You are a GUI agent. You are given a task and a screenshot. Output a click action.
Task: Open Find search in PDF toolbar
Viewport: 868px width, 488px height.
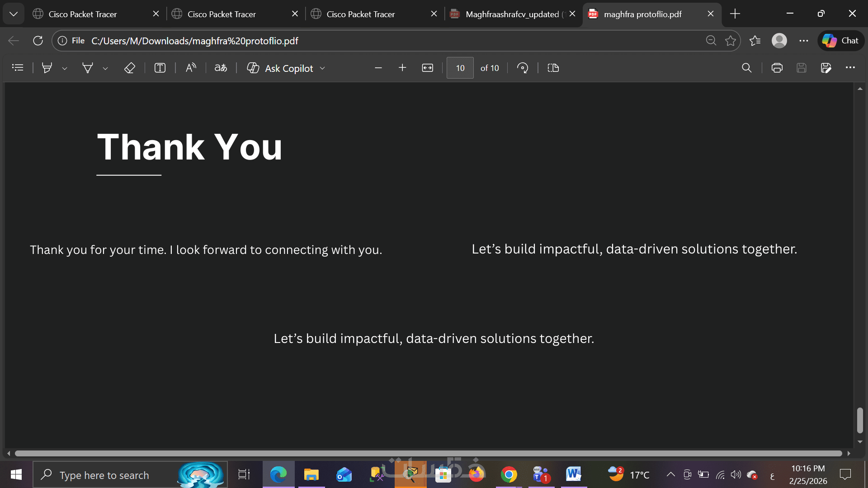click(x=746, y=68)
